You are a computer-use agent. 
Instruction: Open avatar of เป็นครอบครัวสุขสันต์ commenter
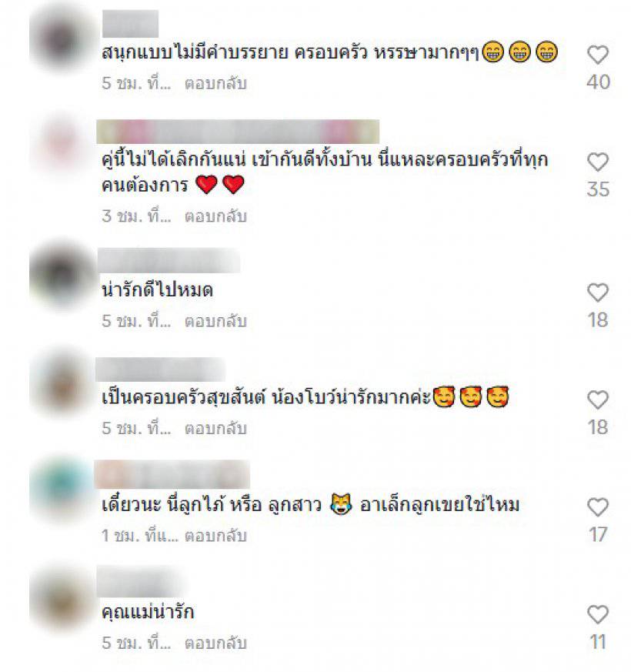coord(63,383)
